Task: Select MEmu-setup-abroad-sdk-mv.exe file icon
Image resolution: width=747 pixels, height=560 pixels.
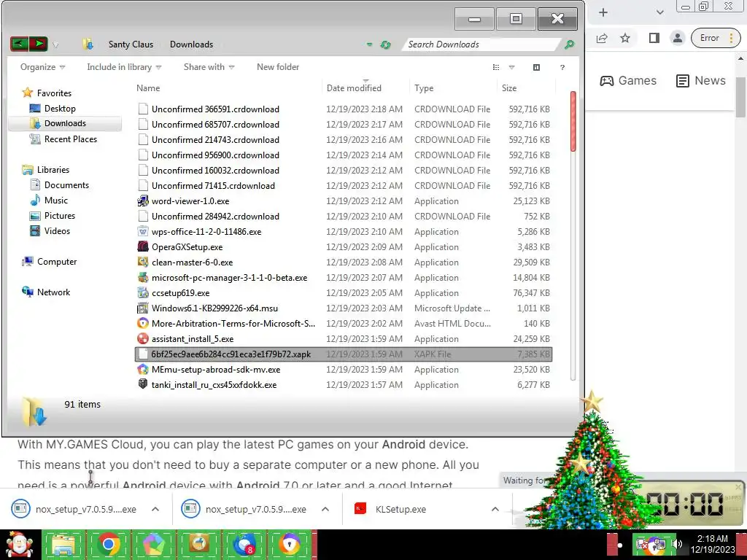Action: pos(142,369)
